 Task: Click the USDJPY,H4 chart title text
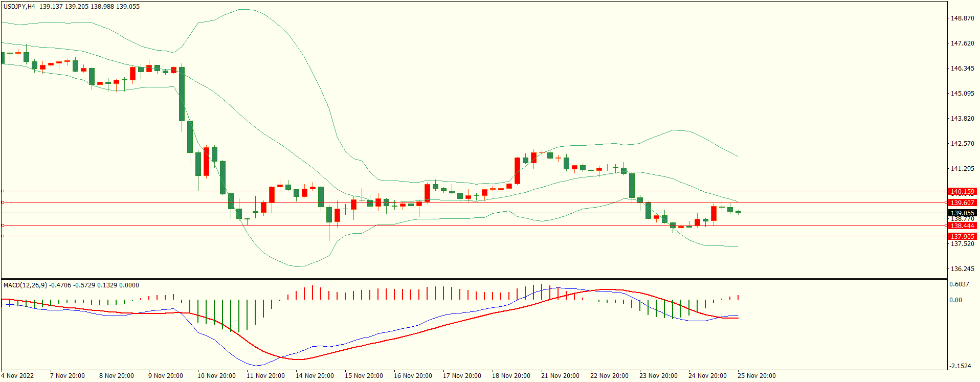19,7
